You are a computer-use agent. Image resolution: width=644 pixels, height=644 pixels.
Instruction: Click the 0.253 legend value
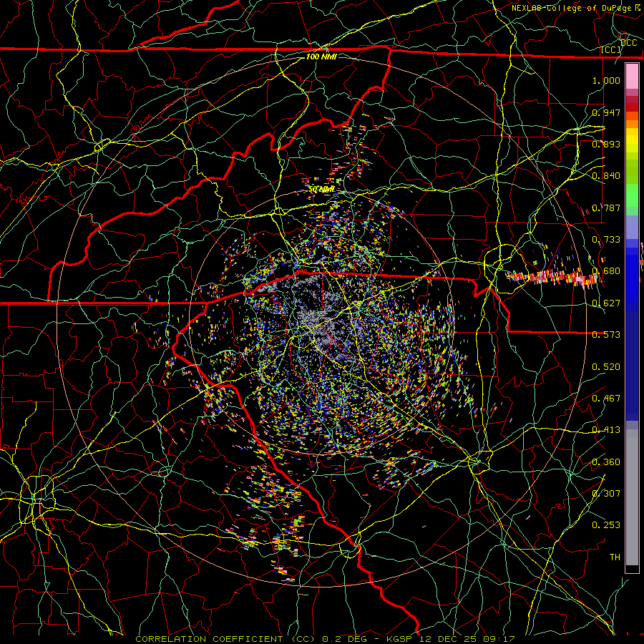tap(606, 525)
